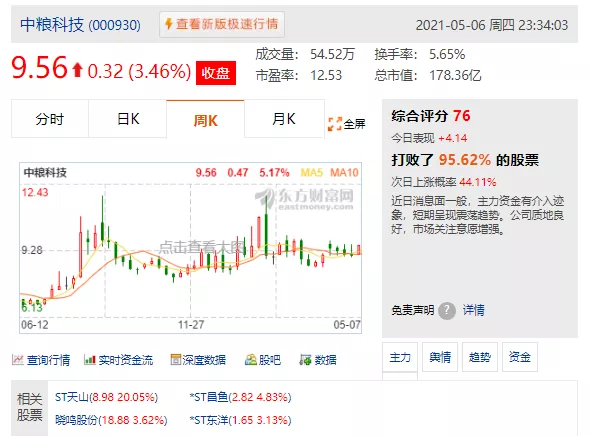Click the 实时资金流 bar chart icon
Screen dimensions: 590x436
coord(90,360)
